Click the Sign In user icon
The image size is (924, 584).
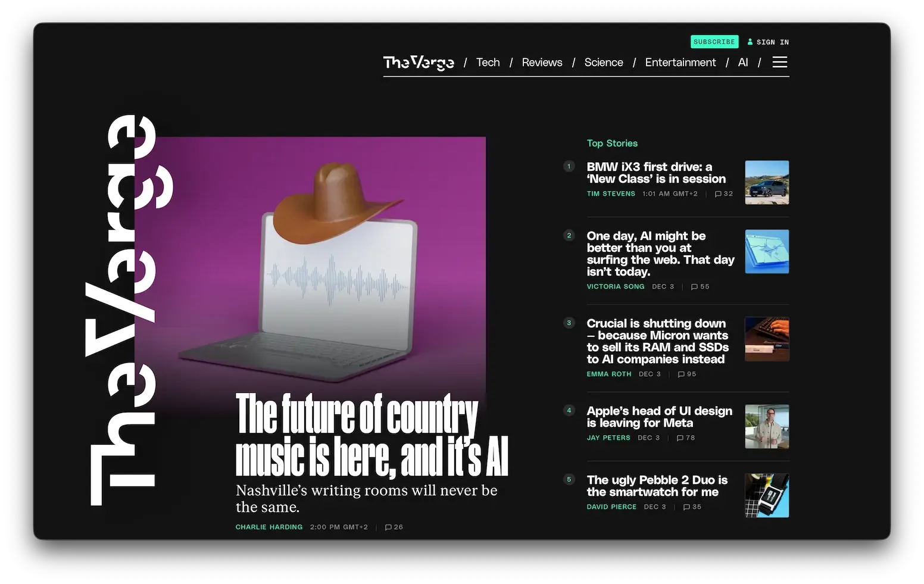750,42
